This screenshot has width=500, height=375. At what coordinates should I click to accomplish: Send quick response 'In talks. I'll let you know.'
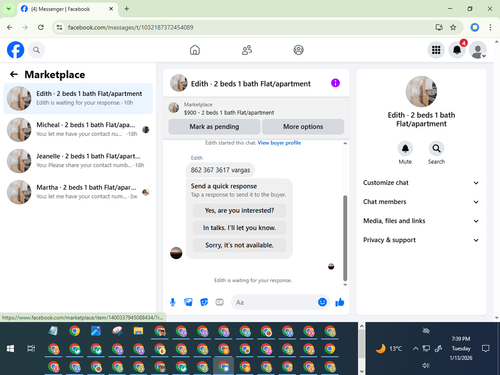pos(239,228)
